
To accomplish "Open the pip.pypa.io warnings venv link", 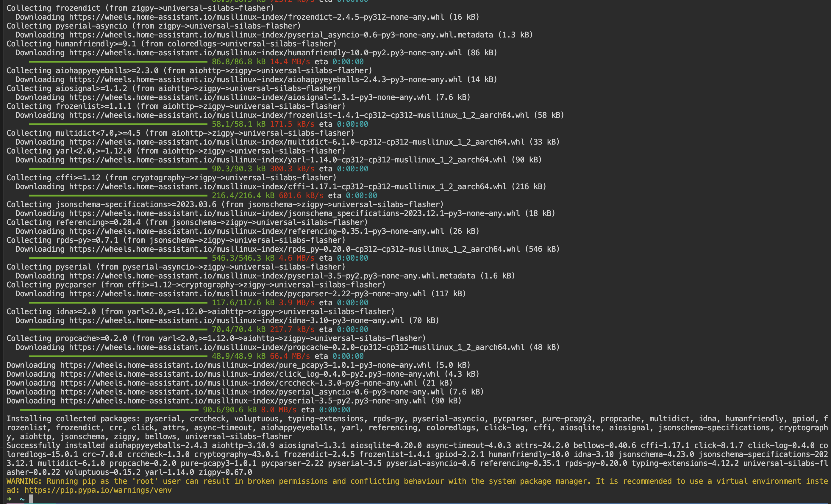I will pos(98,490).
